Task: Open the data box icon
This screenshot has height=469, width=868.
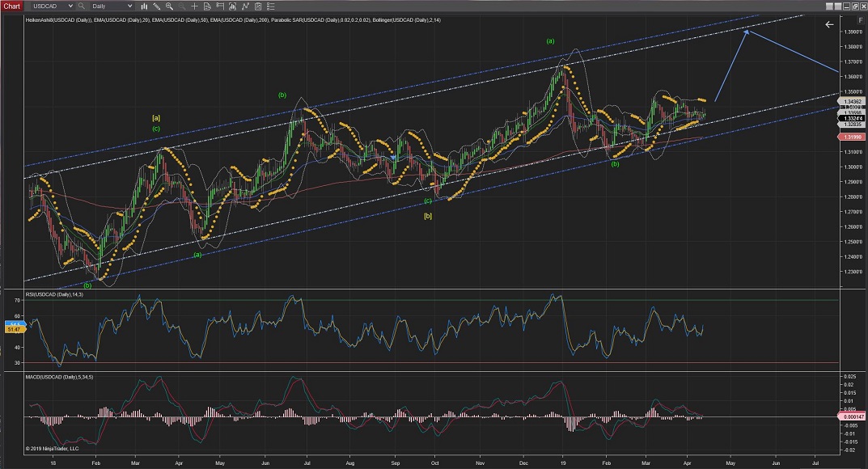Action: [x=207, y=6]
